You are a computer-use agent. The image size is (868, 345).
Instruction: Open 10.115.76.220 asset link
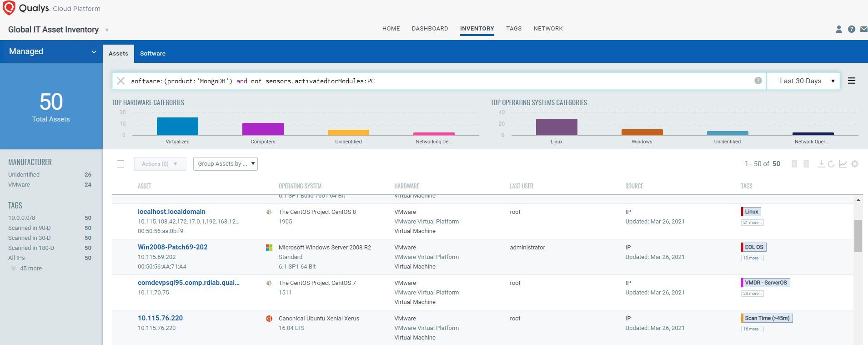tap(161, 318)
